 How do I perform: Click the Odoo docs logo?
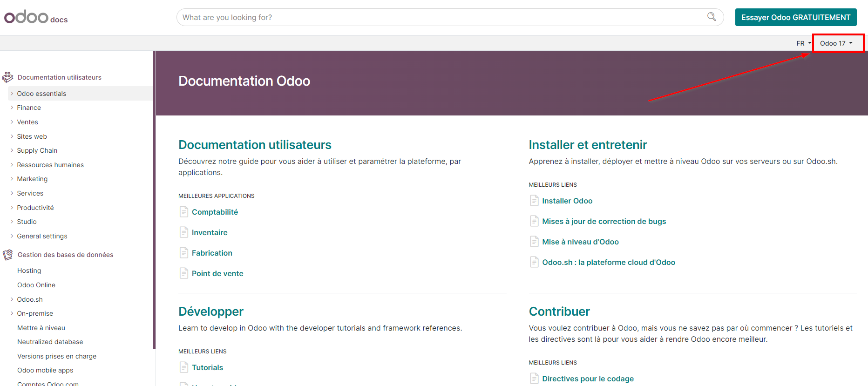click(x=36, y=17)
